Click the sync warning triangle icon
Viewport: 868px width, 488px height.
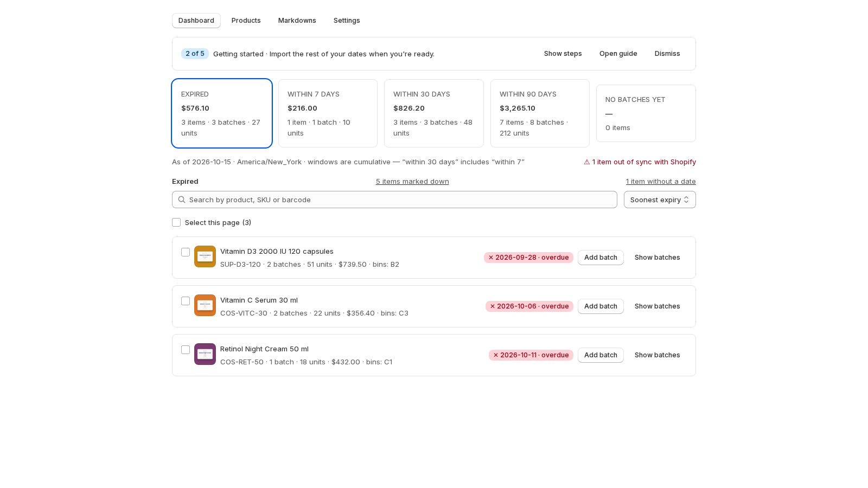point(586,162)
